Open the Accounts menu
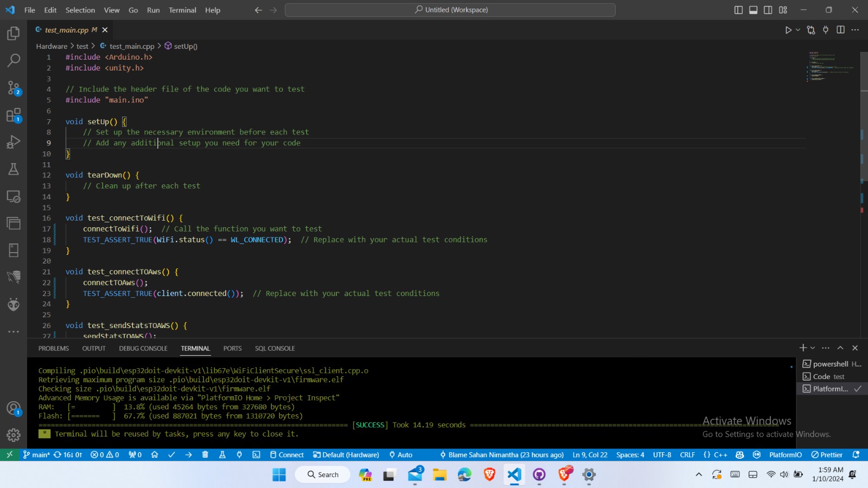The image size is (868, 488). coord(14,408)
